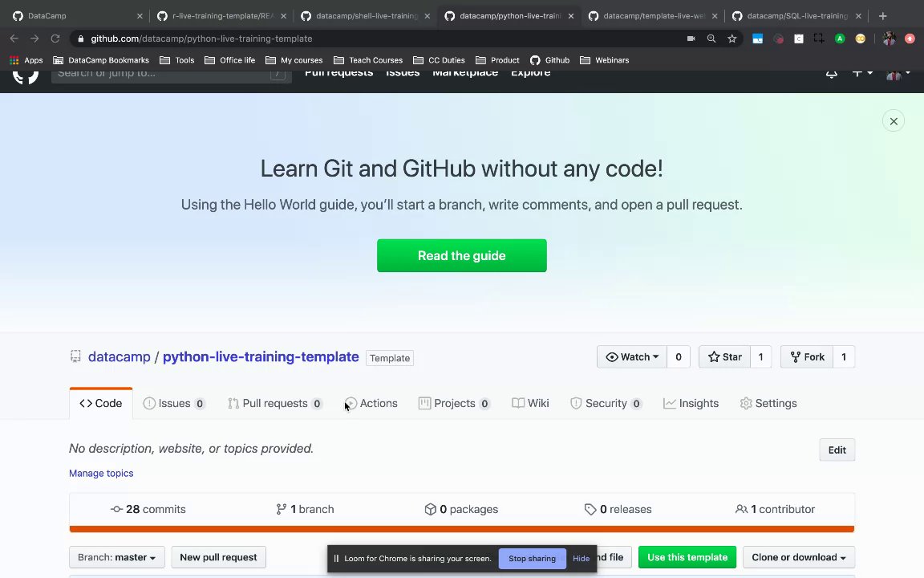Screen dimensions: 924x578
Task: Open Marketplace in GitHub header
Action: [x=465, y=75]
